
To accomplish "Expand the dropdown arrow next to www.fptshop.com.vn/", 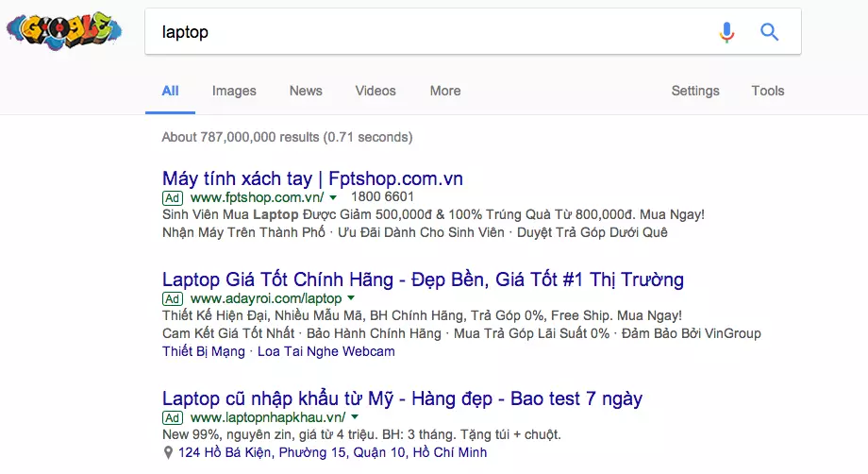I will pos(333,197).
